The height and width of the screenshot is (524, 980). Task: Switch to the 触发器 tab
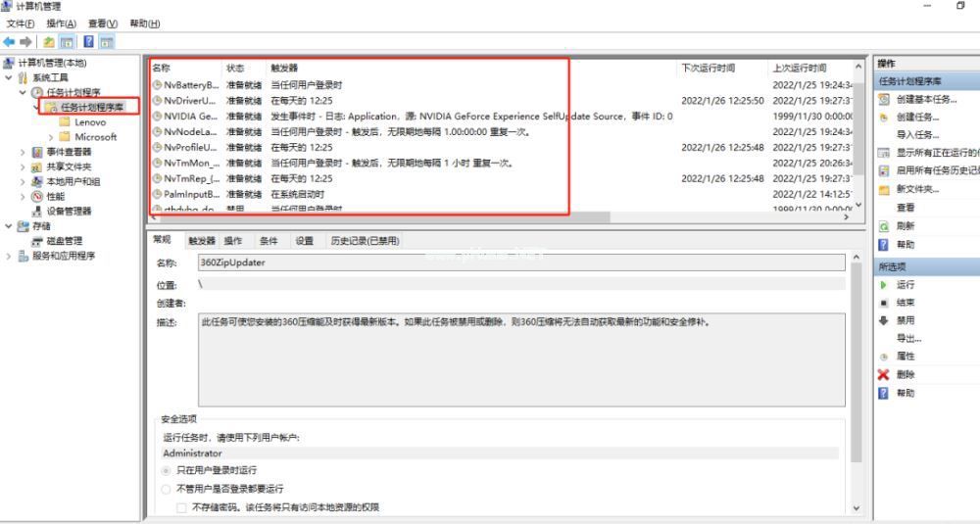(201, 241)
